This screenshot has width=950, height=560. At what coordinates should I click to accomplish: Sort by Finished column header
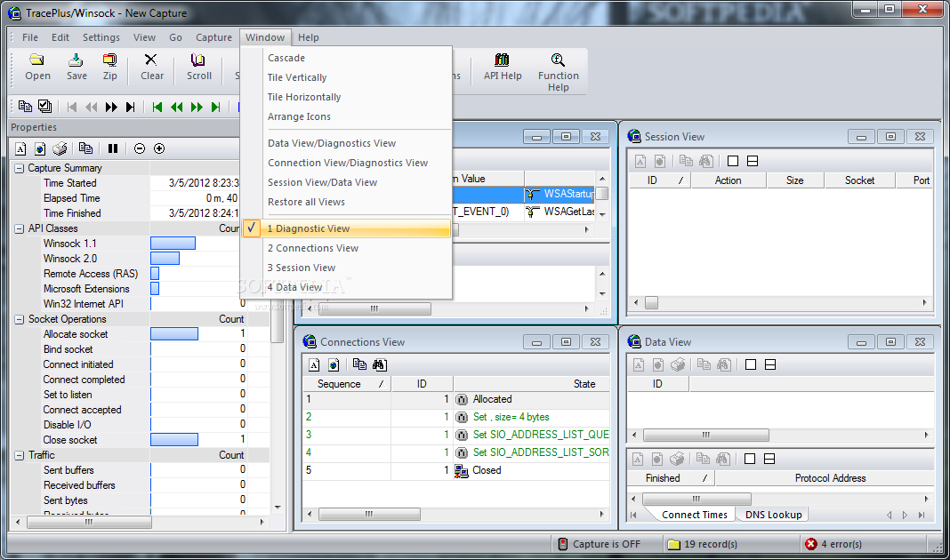point(671,478)
